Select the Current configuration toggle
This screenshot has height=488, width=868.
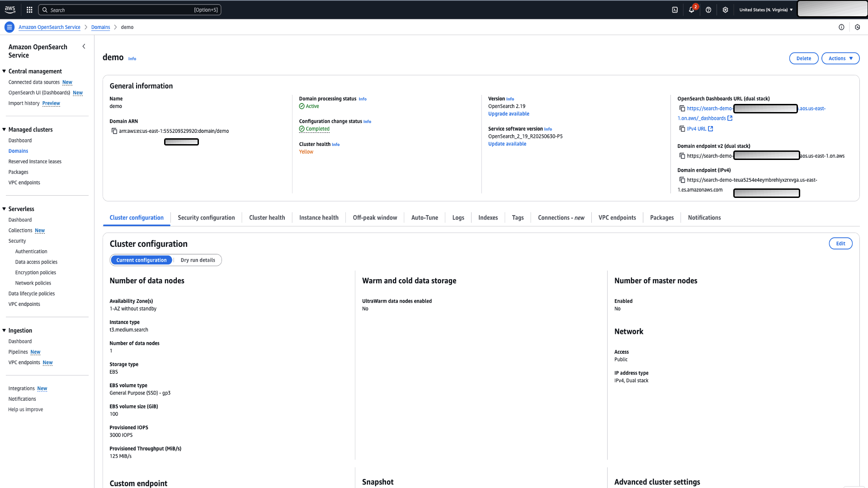(141, 260)
